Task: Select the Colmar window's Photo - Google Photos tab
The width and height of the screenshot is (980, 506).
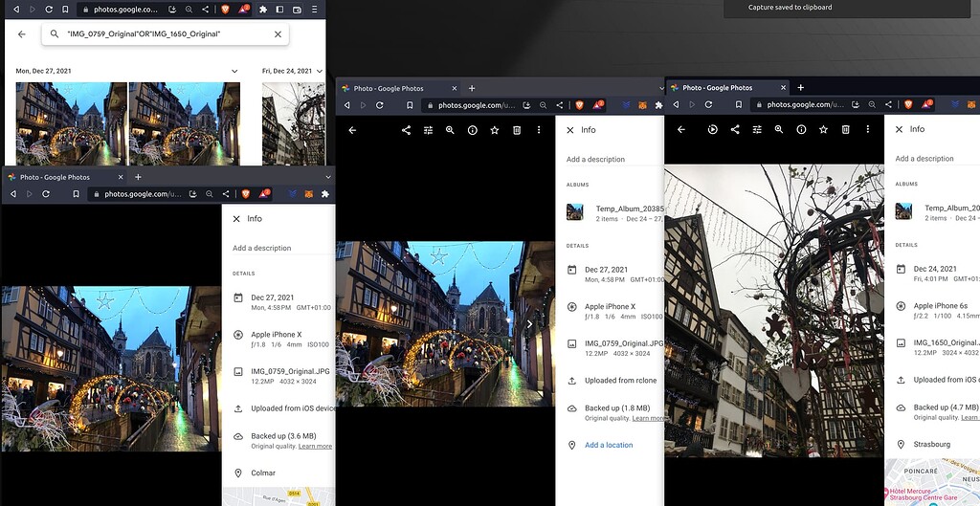Action: pyautogui.click(x=62, y=177)
